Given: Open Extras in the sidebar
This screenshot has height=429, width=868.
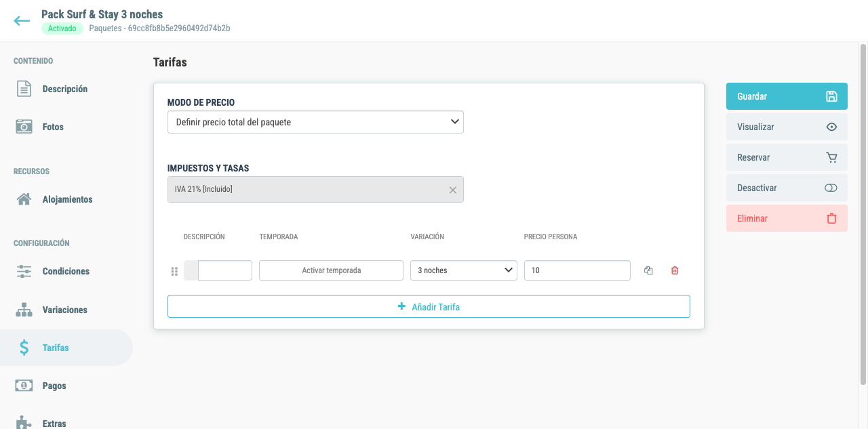Looking at the screenshot, I should pos(54,424).
